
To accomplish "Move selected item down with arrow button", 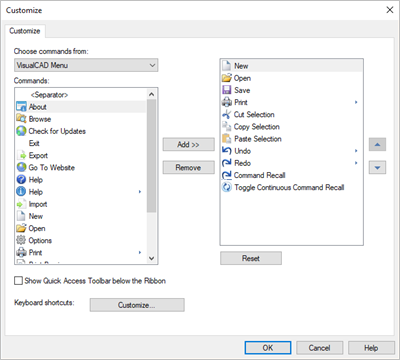I will tap(377, 167).
